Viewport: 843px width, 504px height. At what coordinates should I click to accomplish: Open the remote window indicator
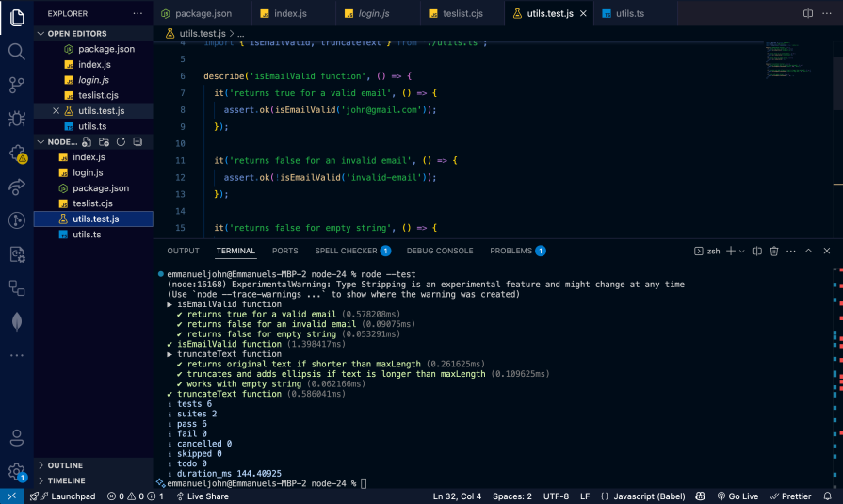tap(12, 496)
